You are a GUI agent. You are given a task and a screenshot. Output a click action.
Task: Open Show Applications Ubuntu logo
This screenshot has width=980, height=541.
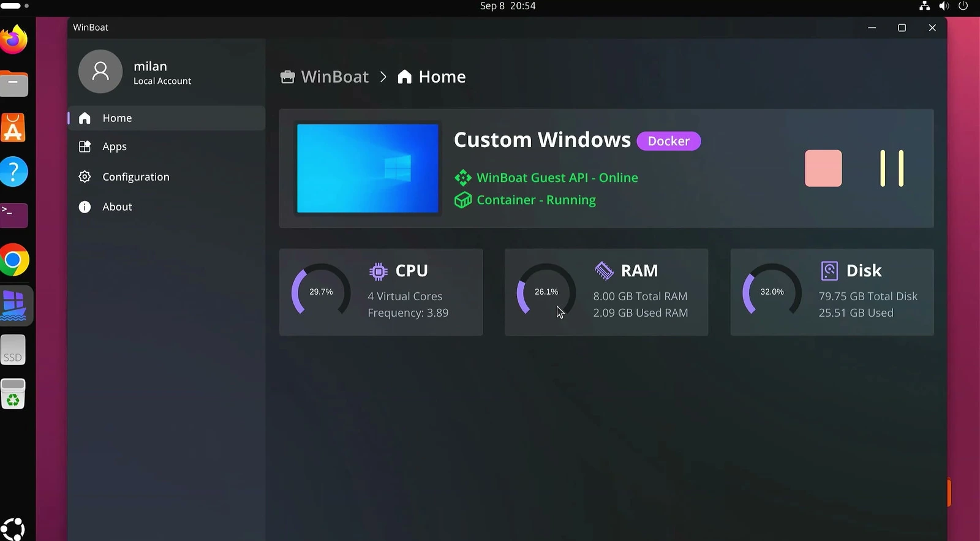tap(13, 529)
